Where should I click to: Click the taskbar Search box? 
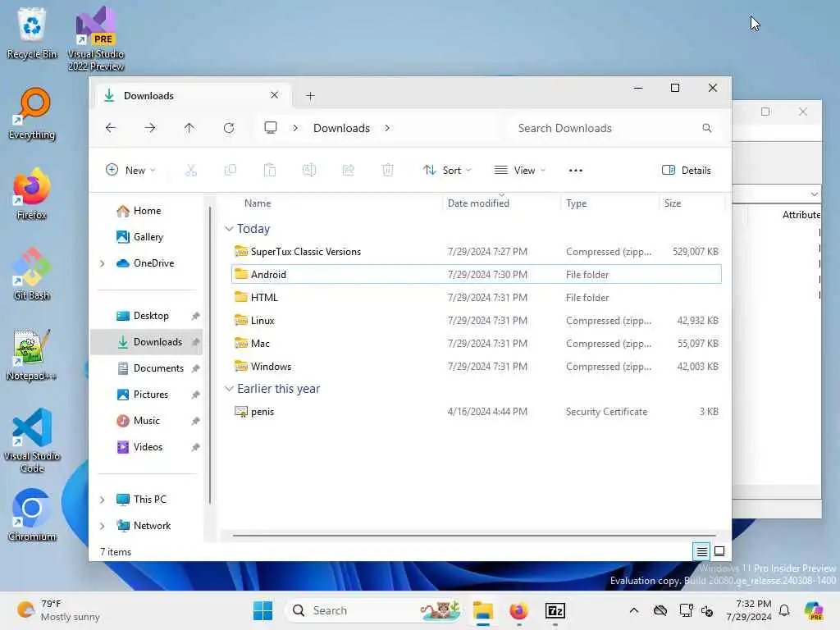click(375, 610)
